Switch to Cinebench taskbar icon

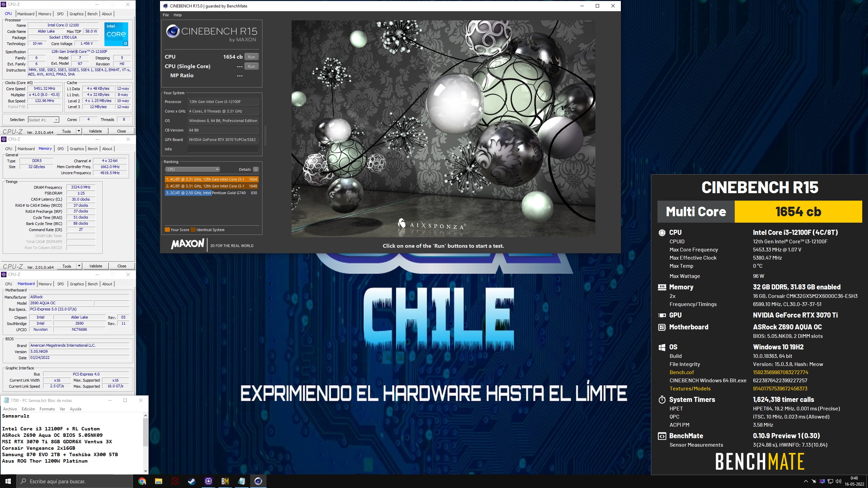pos(258,481)
